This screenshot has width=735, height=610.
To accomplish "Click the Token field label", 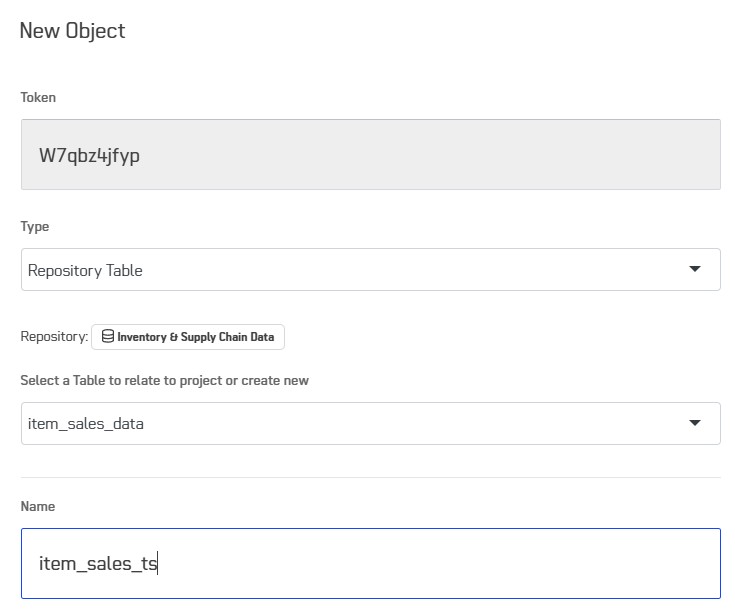I will click(x=38, y=97).
